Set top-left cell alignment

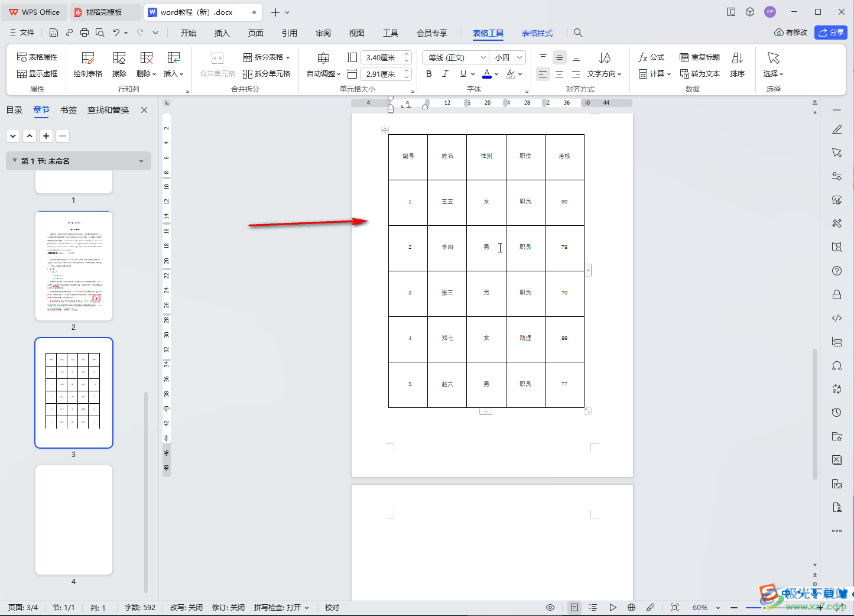(x=543, y=57)
